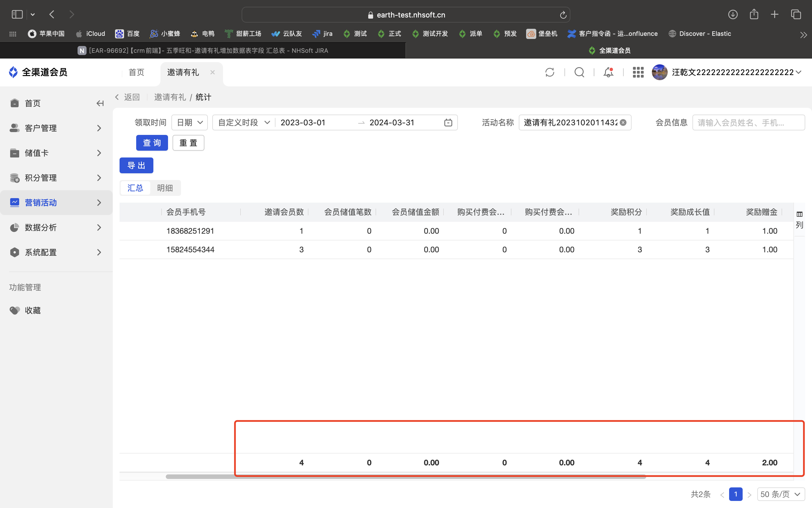Viewport: 812px width, 508px height.
Task: Expand the 系统配置 sidebar menu
Action: pyautogui.click(x=56, y=252)
